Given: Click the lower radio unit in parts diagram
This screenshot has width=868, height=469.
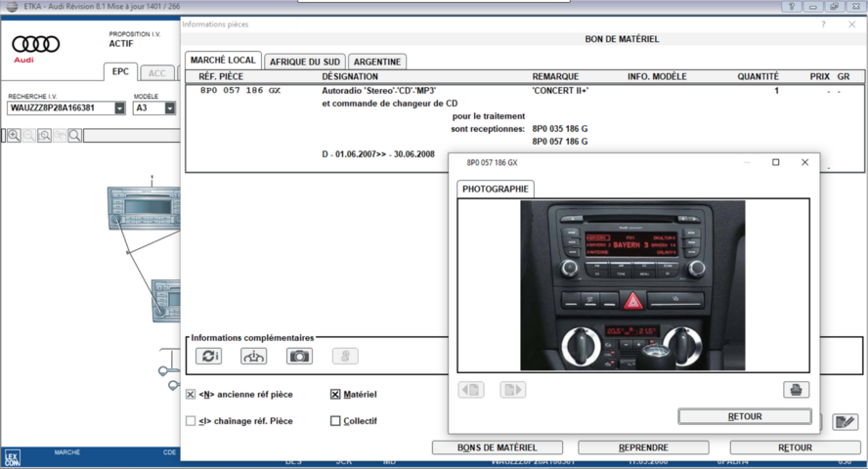Looking at the screenshot, I should pyautogui.click(x=166, y=301).
